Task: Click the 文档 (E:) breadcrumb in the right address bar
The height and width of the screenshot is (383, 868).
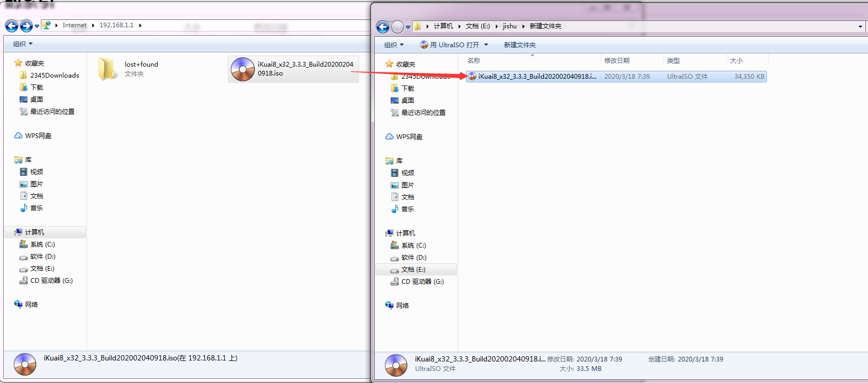Action: (478, 26)
